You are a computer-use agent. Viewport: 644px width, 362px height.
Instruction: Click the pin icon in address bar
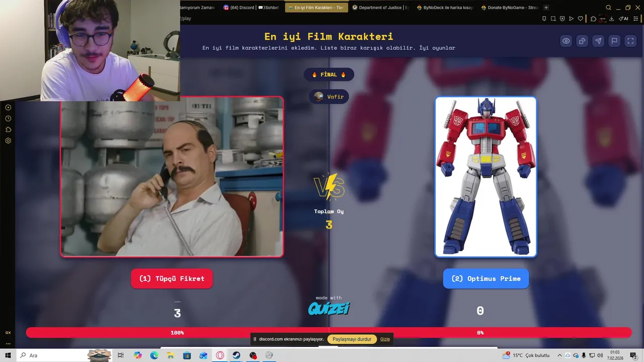click(544, 19)
